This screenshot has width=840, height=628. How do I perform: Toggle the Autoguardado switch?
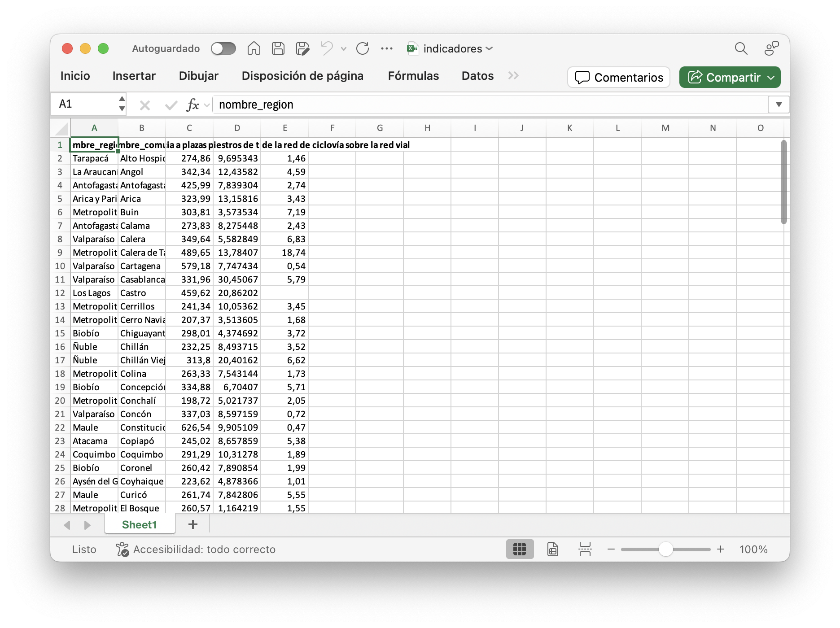click(223, 48)
